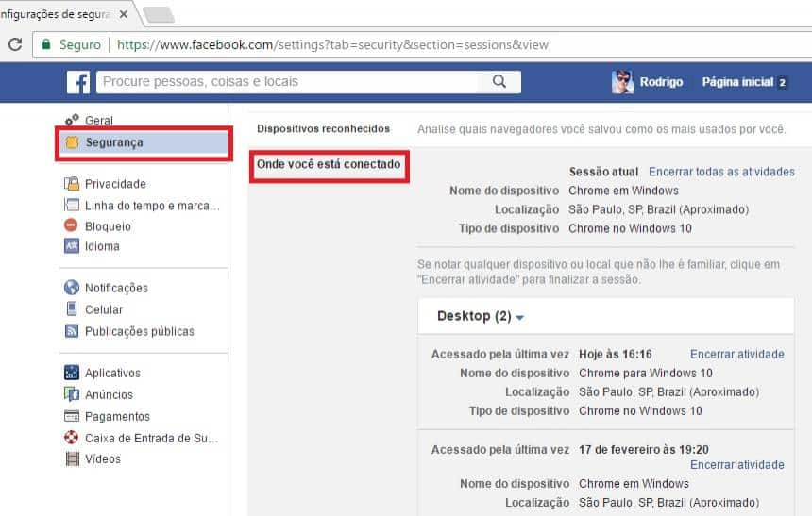Go to Página inicial
This screenshot has width=812, height=516.
pos(737,82)
